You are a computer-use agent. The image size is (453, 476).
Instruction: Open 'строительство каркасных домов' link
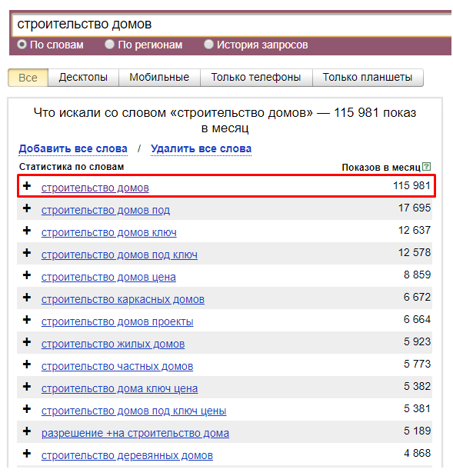tap(123, 299)
